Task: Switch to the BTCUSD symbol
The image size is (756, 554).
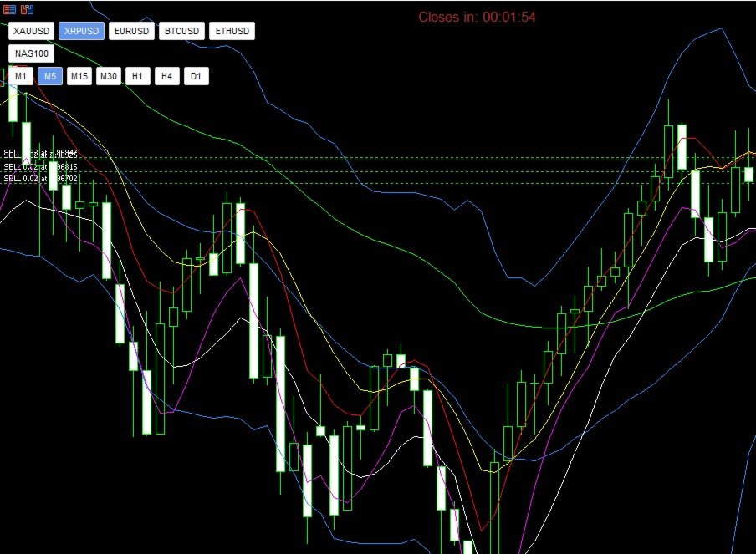Action: click(x=181, y=31)
